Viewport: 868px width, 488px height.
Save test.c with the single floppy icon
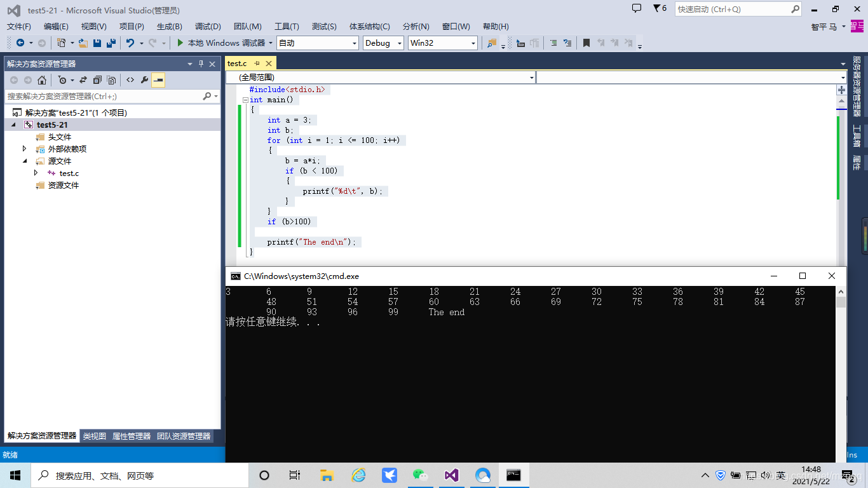(x=97, y=43)
